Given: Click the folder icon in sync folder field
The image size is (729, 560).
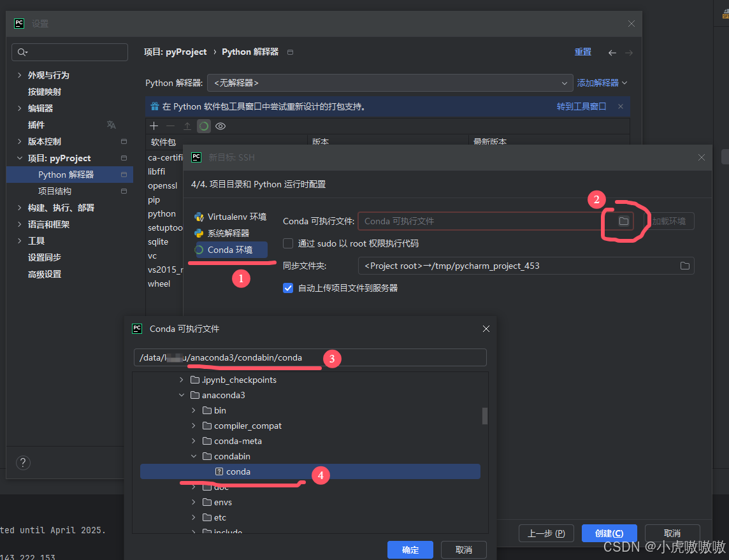Looking at the screenshot, I should 685,266.
